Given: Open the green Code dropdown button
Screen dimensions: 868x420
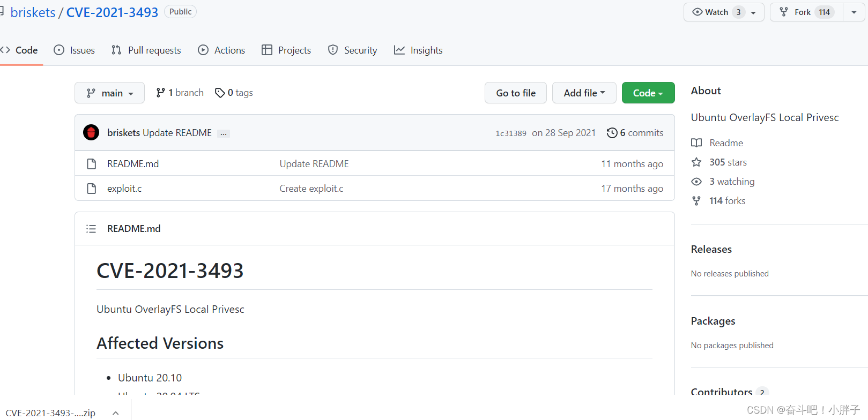Looking at the screenshot, I should pyautogui.click(x=648, y=93).
